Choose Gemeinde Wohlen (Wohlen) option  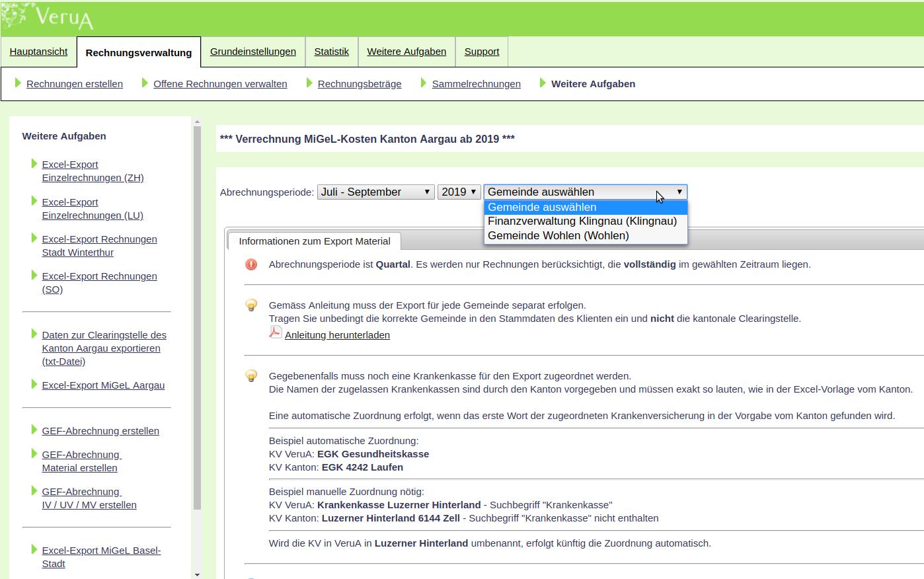(x=558, y=236)
